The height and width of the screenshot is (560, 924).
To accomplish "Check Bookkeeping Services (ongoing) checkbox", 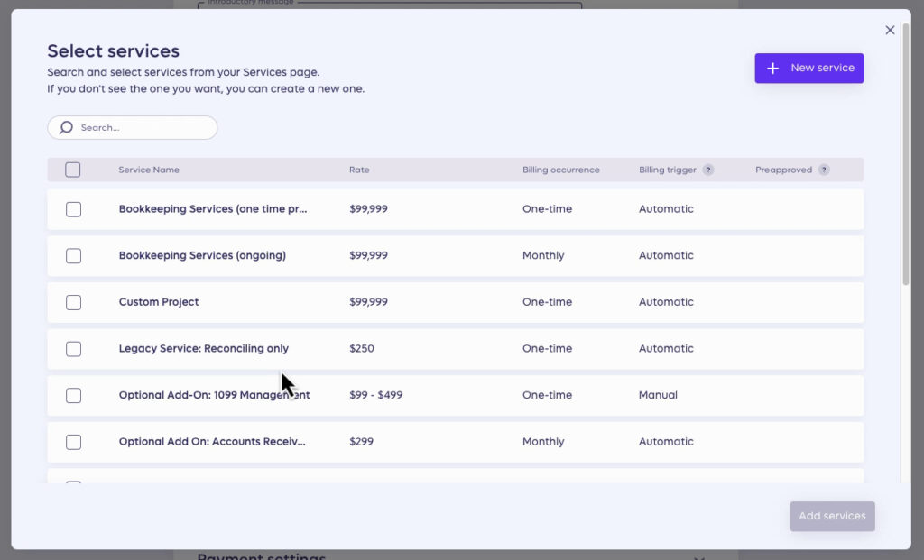I will 73,255.
